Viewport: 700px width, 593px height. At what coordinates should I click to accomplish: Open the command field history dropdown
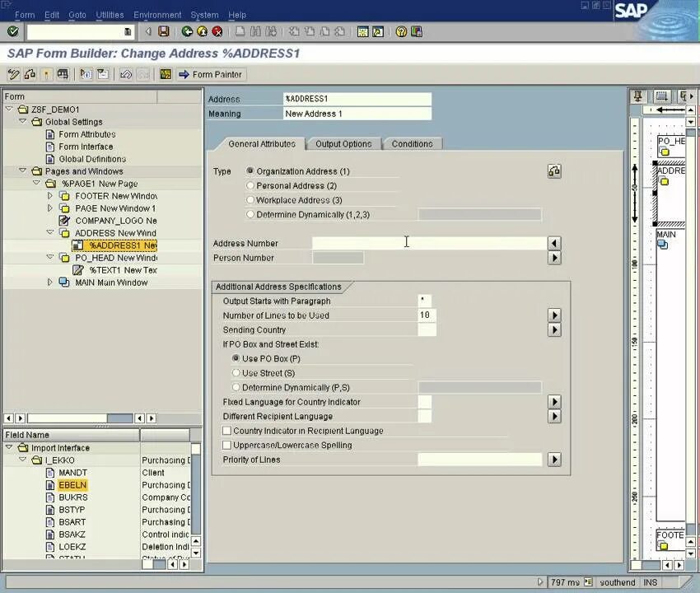128,31
